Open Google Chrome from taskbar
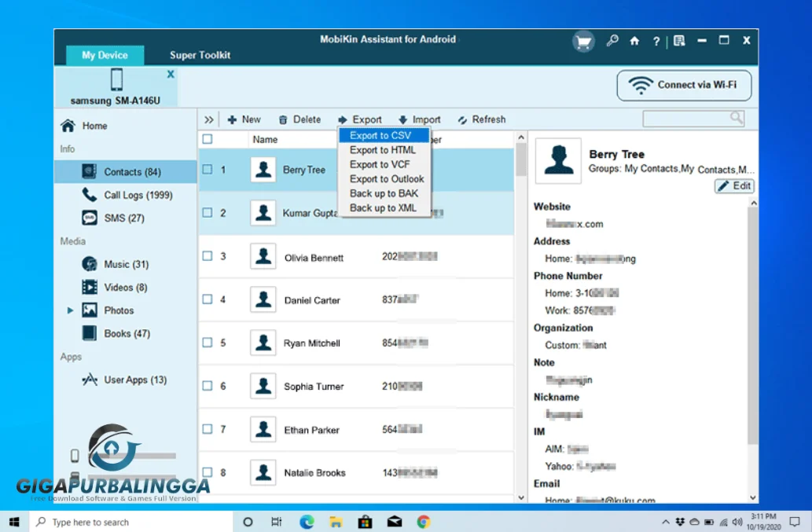This screenshot has width=812, height=532. [x=424, y=522]
